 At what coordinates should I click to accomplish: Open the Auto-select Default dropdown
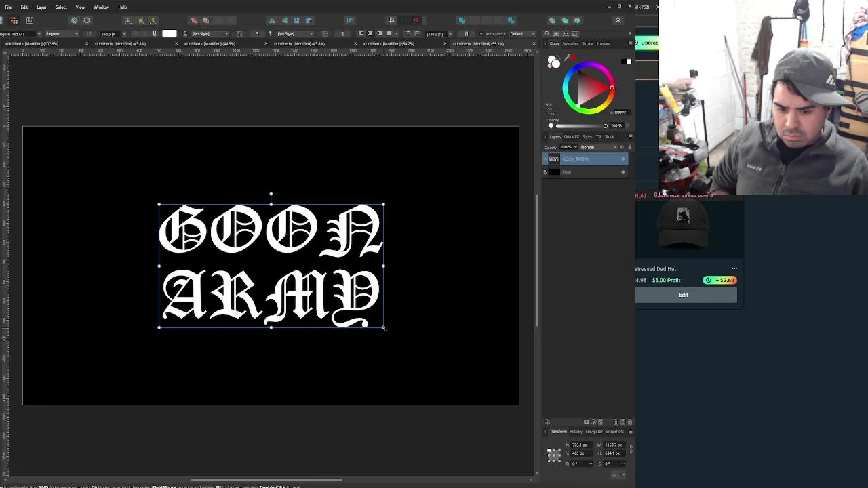pos(521,33)
